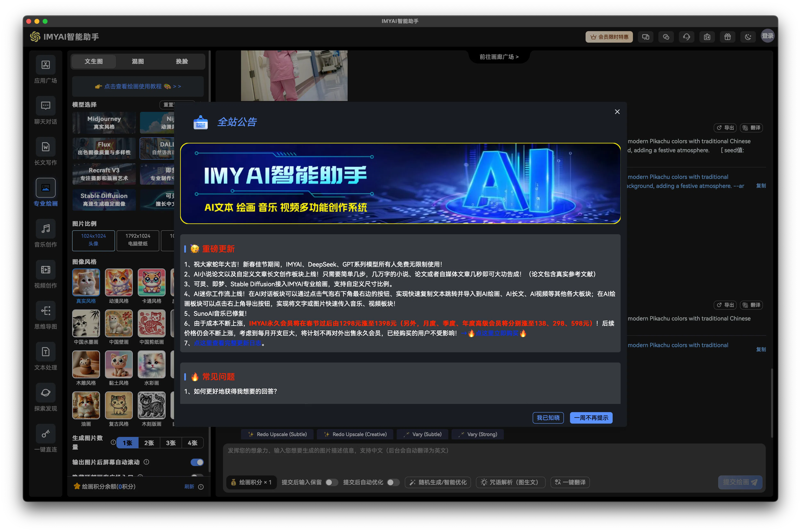Select Stable Diffusion model card
Image resolution: width=801 pixels, height=532 pixels.
(x=104, y=200)
